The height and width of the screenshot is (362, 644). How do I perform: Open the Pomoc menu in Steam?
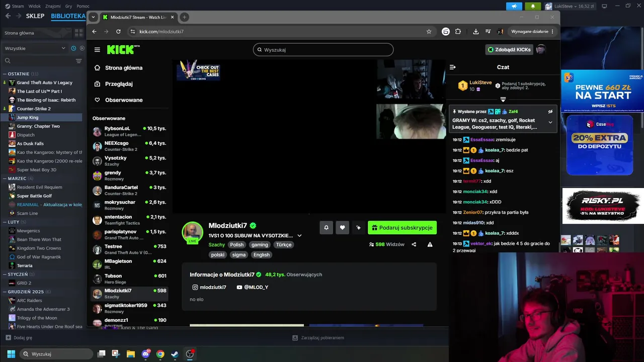[x=83, y=6]
